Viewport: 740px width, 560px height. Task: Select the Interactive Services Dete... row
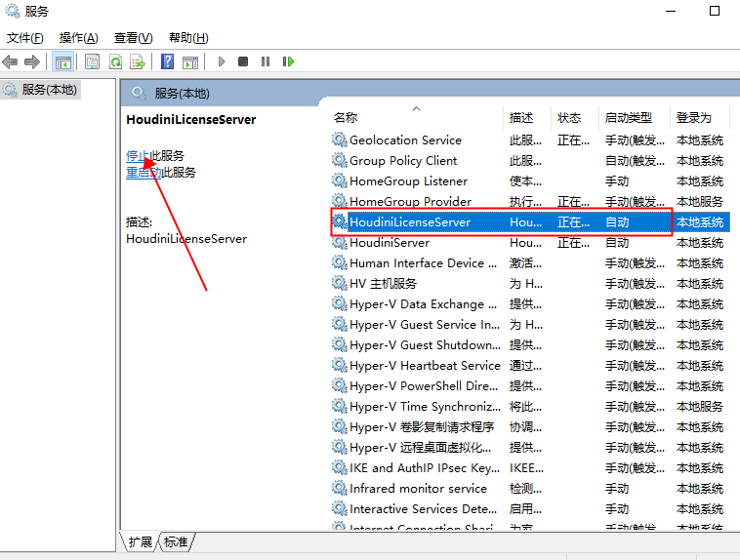530,509
